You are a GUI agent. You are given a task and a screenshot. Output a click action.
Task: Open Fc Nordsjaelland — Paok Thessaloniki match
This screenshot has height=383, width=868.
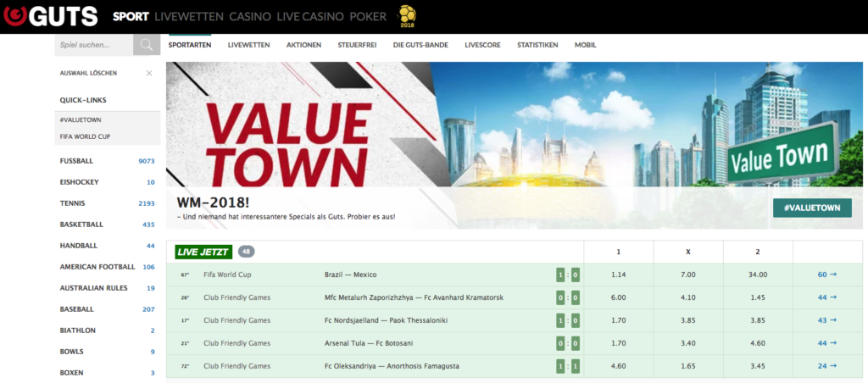click(386, 320)
